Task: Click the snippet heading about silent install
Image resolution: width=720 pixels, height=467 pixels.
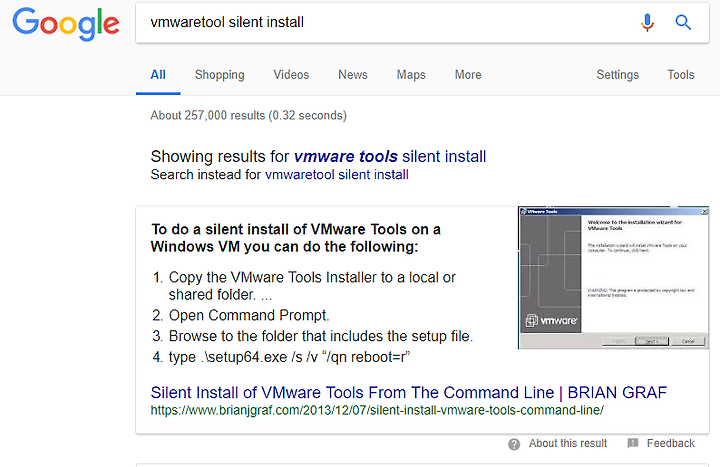Action: click(x=296, y=238)
